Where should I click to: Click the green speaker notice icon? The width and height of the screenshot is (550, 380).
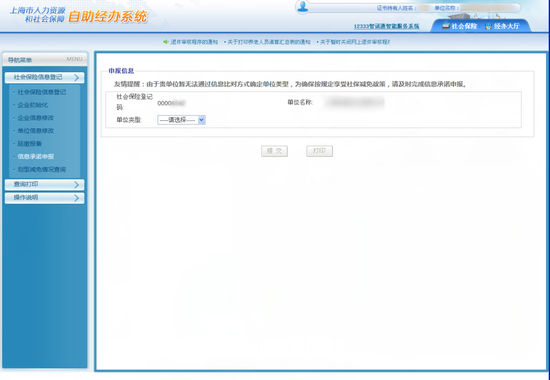pyautogui.click(x=166, y=42)
